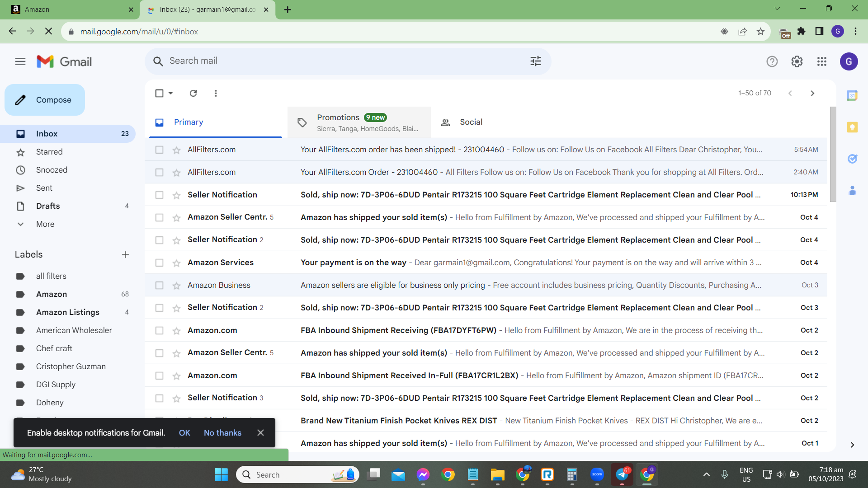
Task: Click the Compose button
Action: [45, 100]
